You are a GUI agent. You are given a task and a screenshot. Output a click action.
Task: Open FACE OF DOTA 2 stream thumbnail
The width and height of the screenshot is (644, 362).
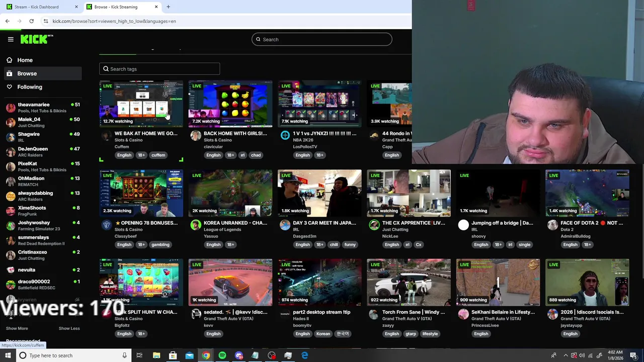click(x=587, y=193)
